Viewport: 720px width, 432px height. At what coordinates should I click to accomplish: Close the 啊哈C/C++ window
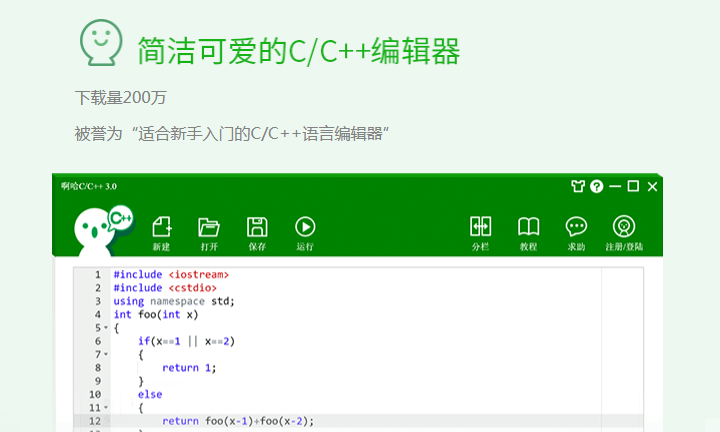(x=652, y=186)
